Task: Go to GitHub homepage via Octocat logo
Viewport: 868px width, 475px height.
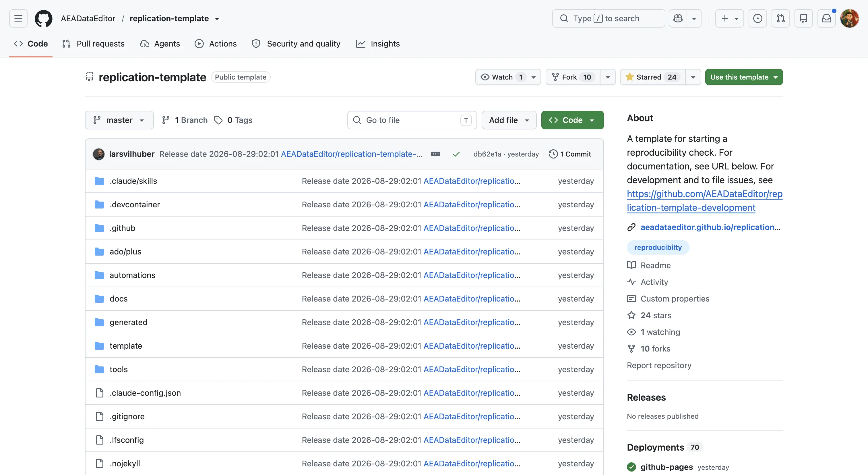Action: (43, 18)
